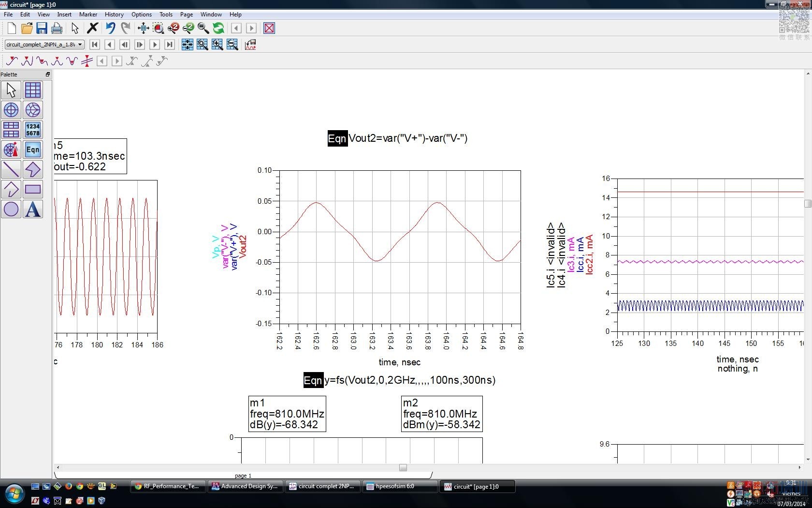Image resolution: width=812 pixels, height=508 pixels.
Task: Select the rectangular plot palette tool
Action: 33,90
